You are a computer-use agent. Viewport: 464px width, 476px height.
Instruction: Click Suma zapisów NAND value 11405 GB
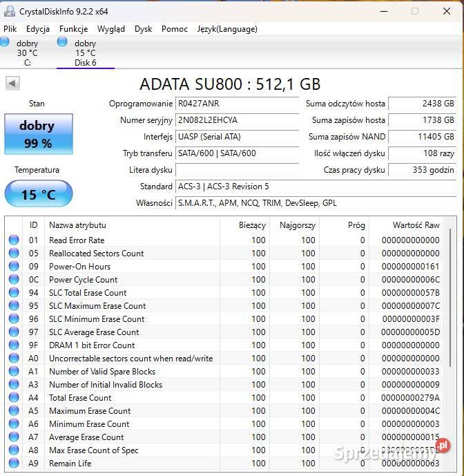423,137
